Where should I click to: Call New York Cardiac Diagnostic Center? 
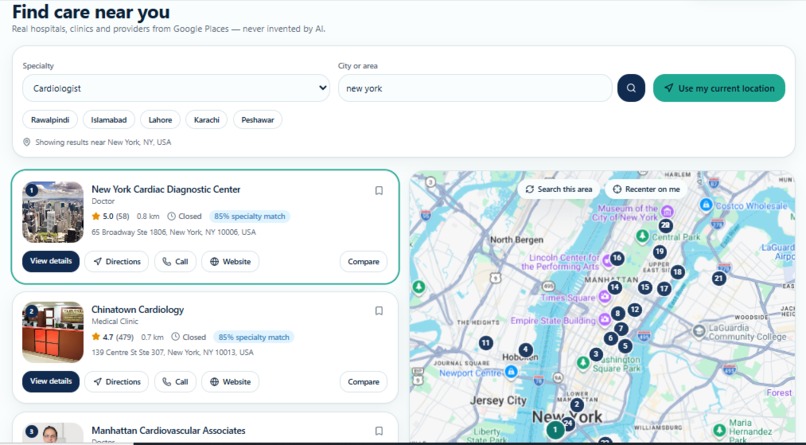click(175, 262)
